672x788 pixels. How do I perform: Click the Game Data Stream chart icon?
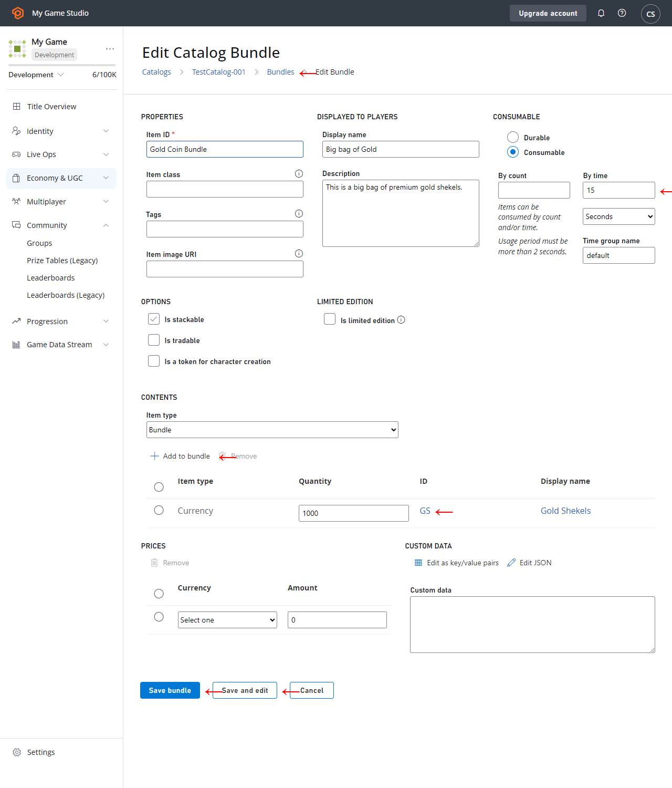tap(16, 345)
